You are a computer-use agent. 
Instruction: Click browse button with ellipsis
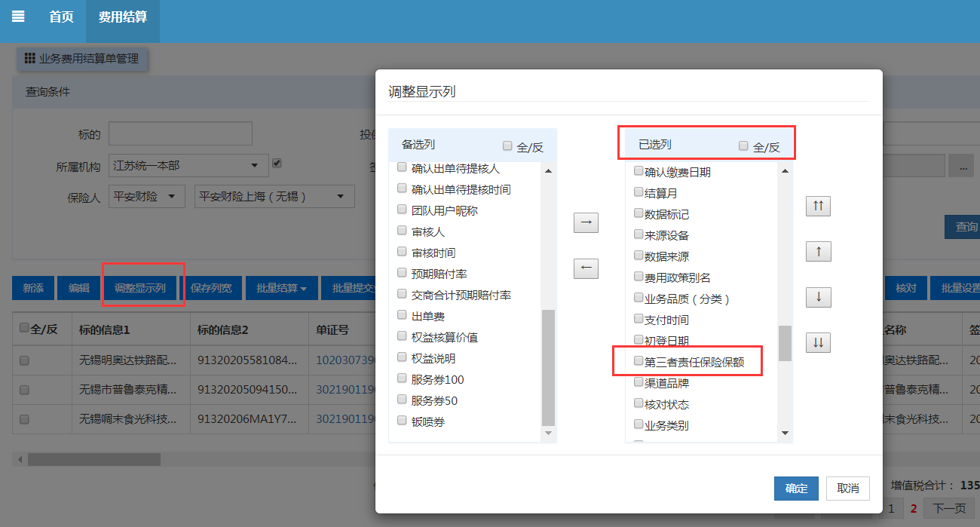961,165
